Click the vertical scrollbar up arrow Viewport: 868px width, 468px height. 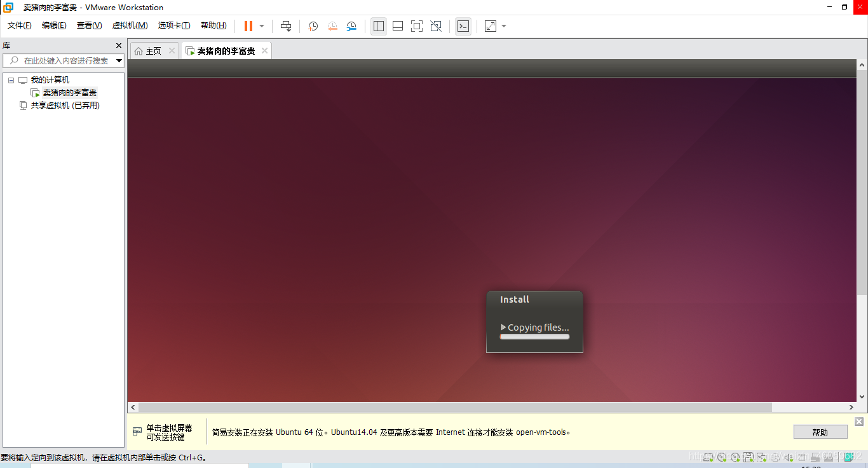(862, 65)
